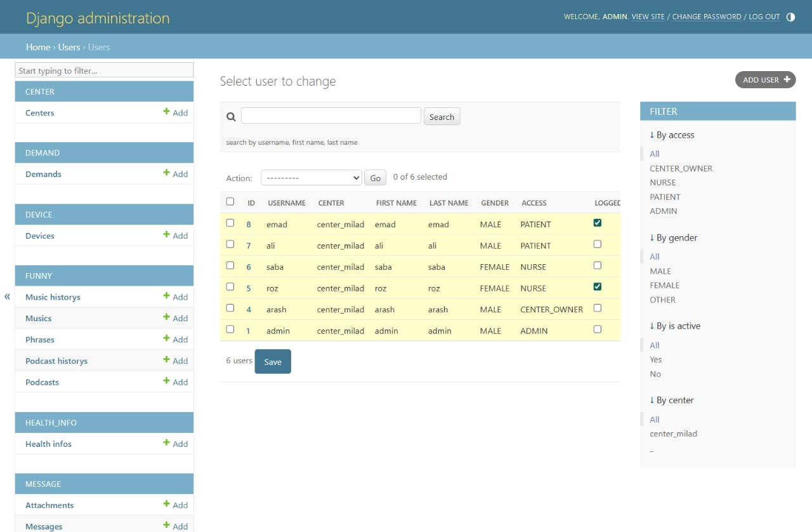Select the row checkbox for user emad
812x532 pixels.
(x=230, y=223)
